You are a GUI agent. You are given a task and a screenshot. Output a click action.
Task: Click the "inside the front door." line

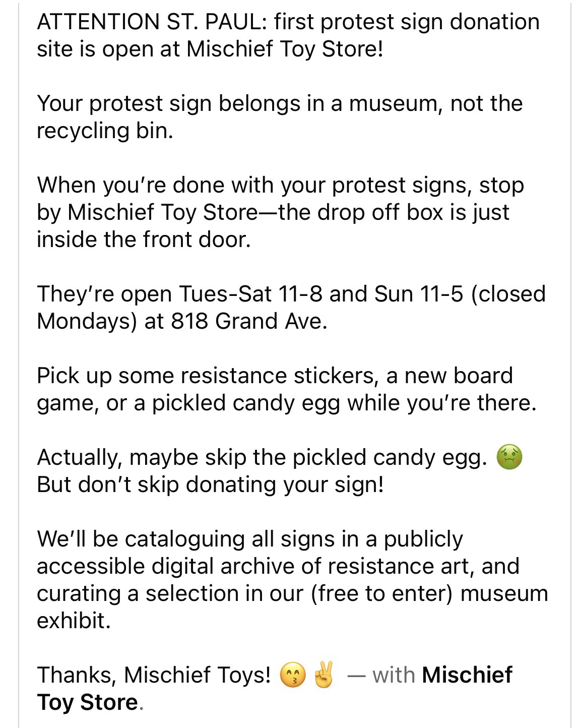pos(144,239)
